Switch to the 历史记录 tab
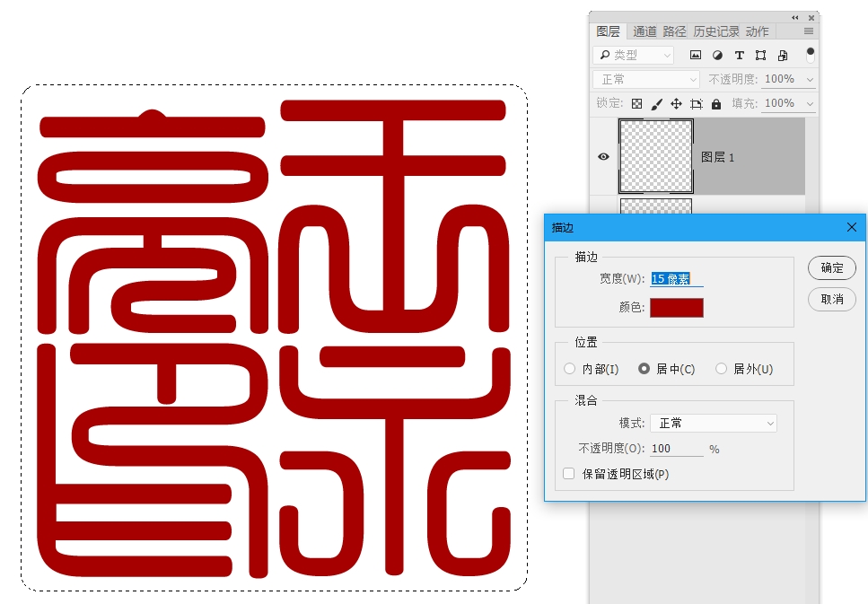 tap(716, 31)
